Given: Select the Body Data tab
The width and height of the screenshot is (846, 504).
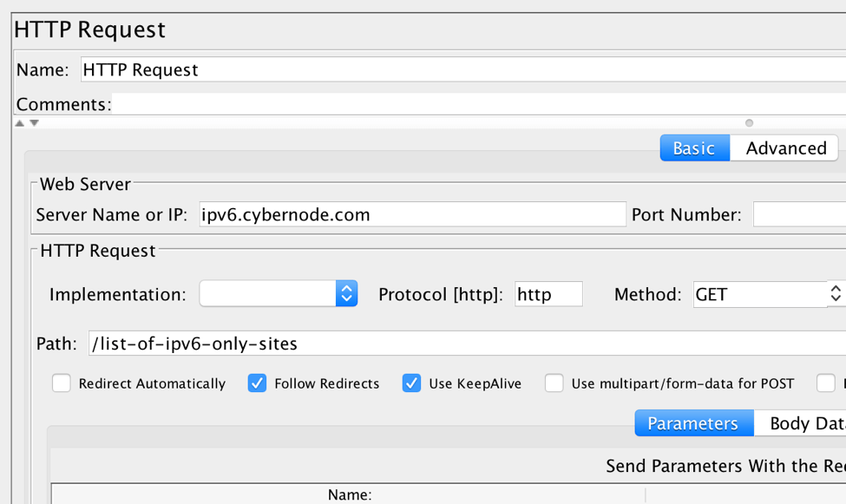Looking at the screenshot, I should pyautogui.click(x=800, y=423).
